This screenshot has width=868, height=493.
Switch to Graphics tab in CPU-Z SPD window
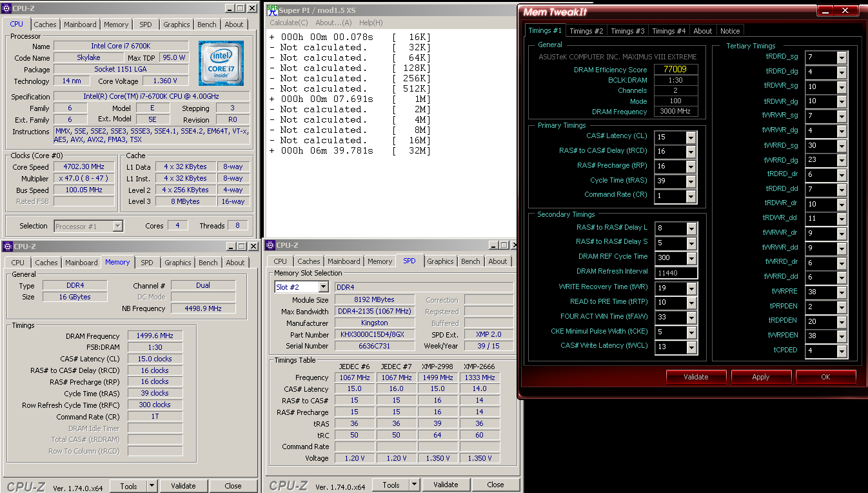[440, 261]
